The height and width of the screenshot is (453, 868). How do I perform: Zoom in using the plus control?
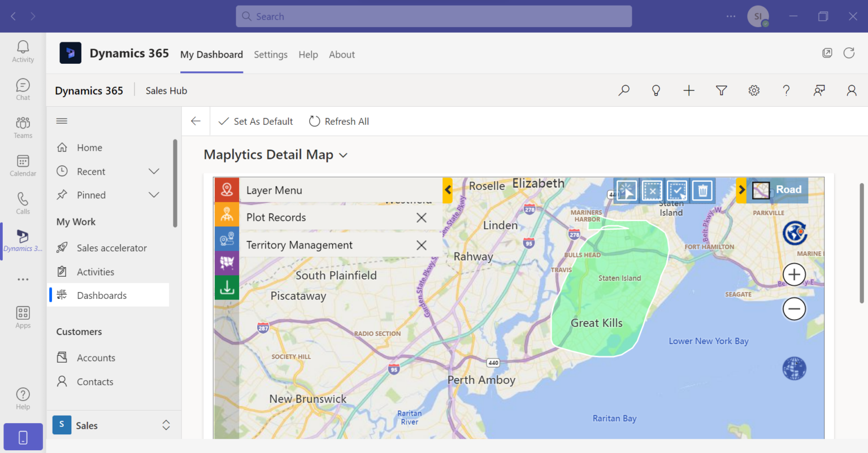pyautogui.click(x=794, y=275)
